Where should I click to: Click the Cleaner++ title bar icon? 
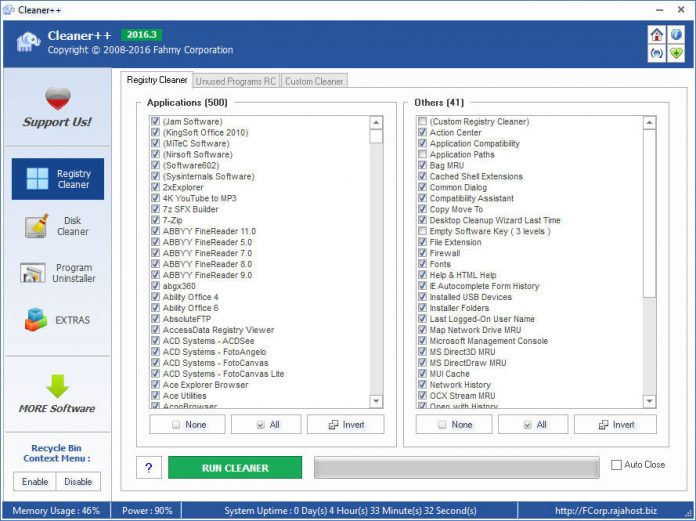coord(8,9)
